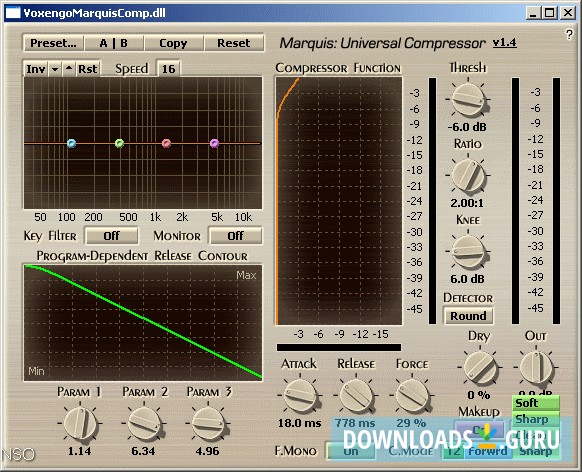
Task: Select the green filter band node
Action: pos(119,143)
